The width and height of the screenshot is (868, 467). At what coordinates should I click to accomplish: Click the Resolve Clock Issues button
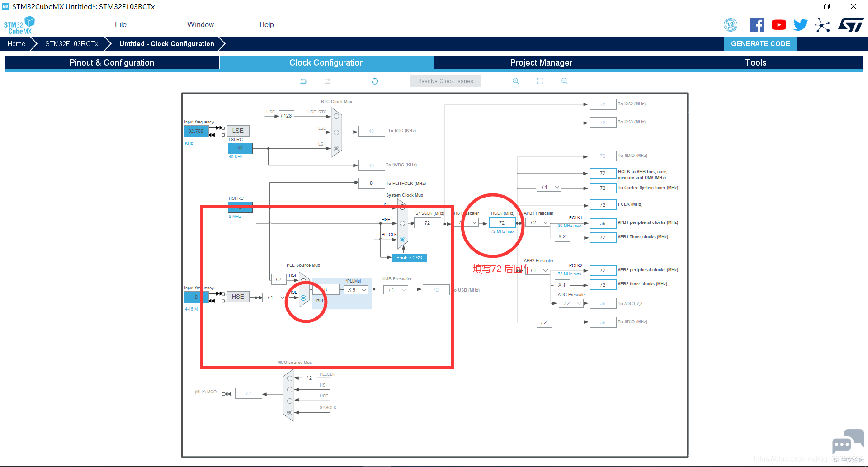pyautogui.click(x=445, y=81)
